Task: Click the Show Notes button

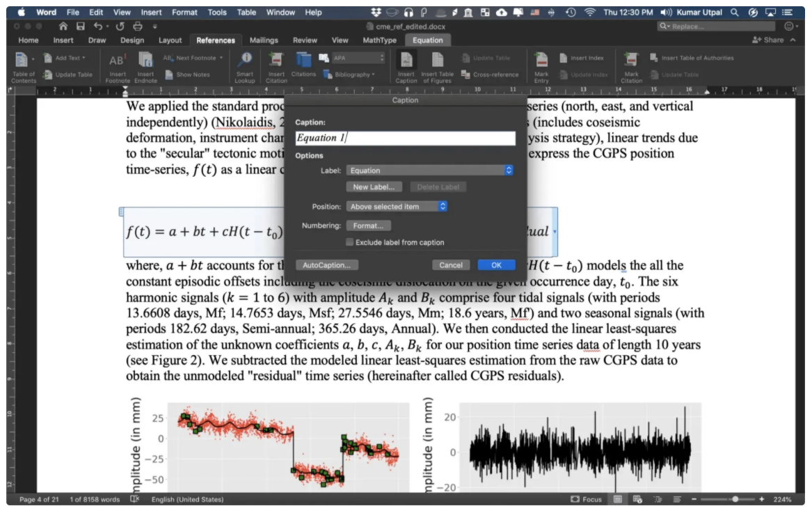Action: point(187,74)
